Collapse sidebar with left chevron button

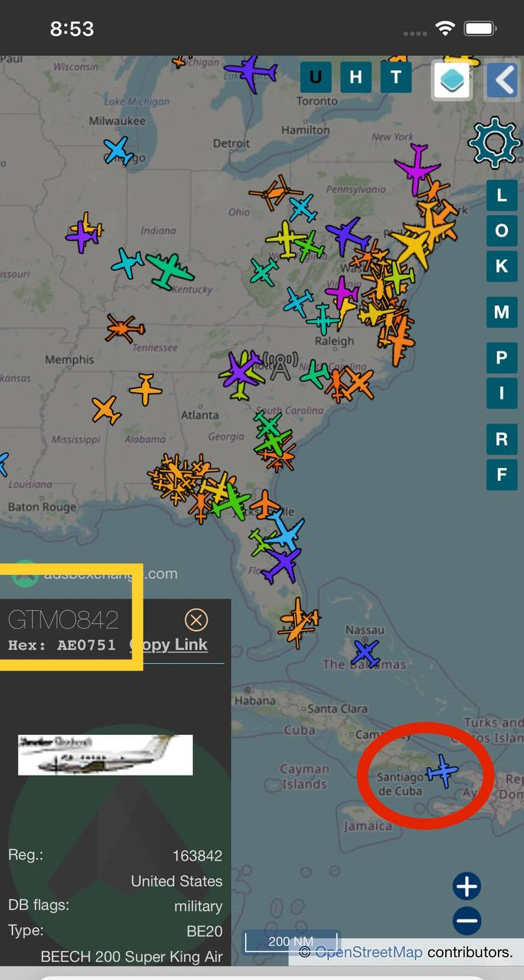pos(503,80)
